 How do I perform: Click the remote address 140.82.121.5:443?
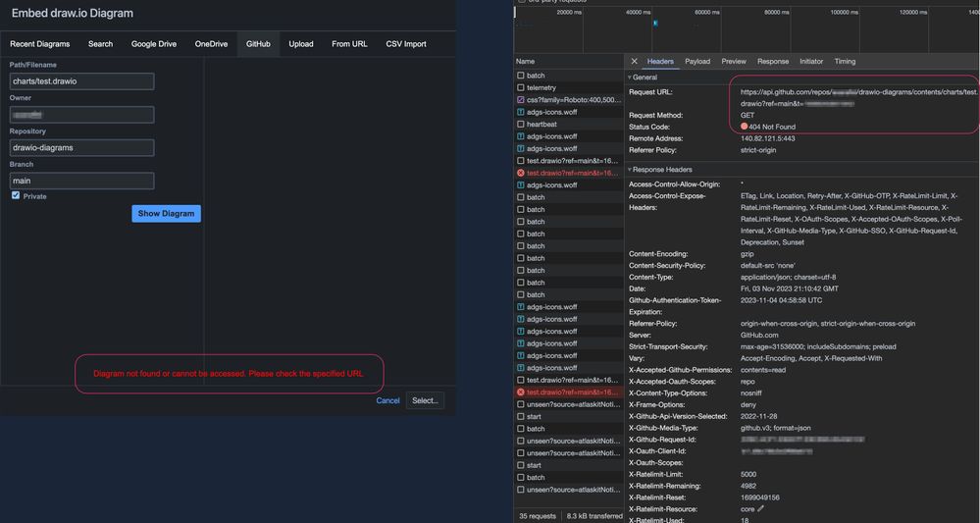(x=767, y=138)
